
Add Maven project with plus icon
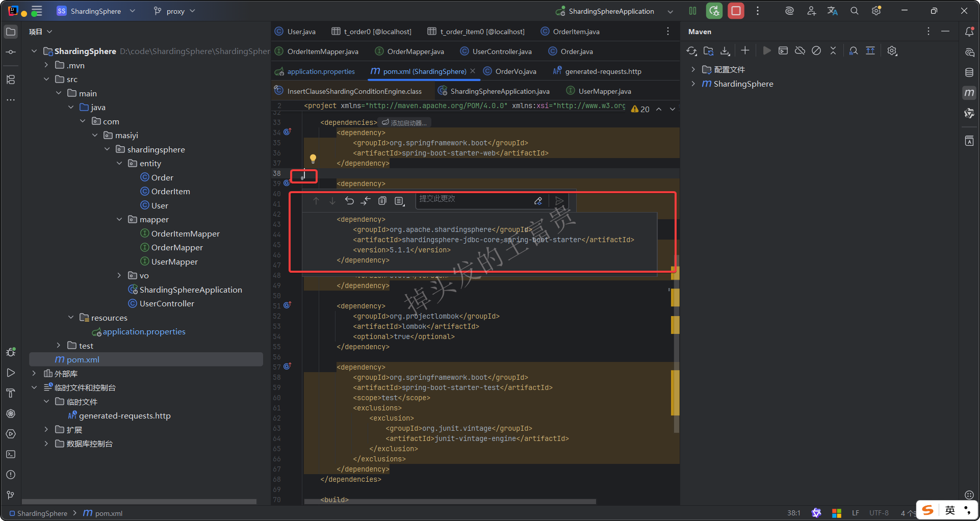[745, 50]
